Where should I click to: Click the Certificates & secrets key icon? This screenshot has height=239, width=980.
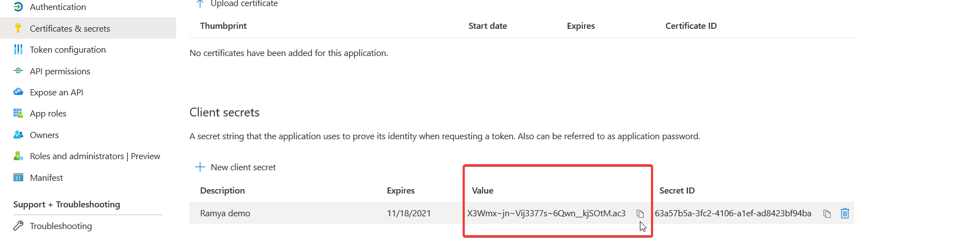click(18, 28)
